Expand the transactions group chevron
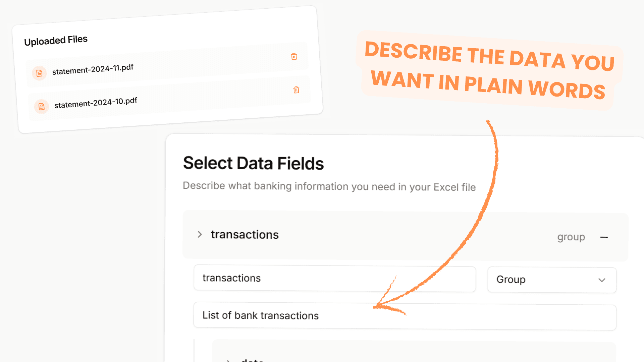 200,234
